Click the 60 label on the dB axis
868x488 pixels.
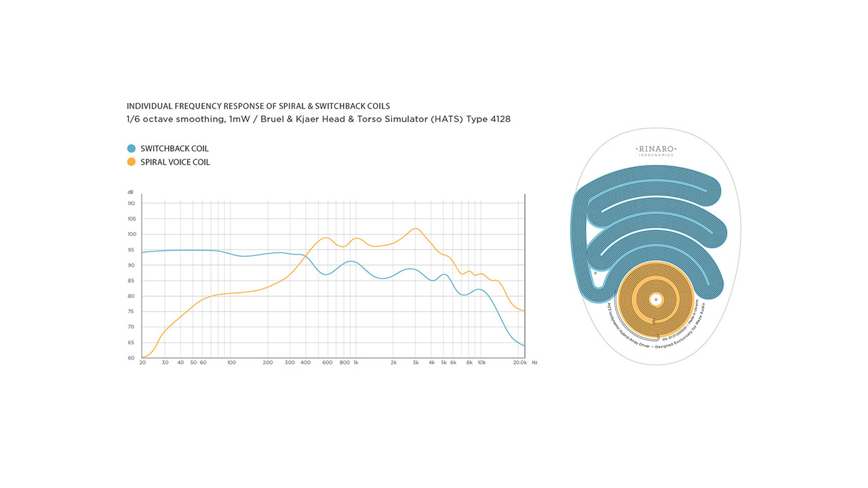point(131,358)
